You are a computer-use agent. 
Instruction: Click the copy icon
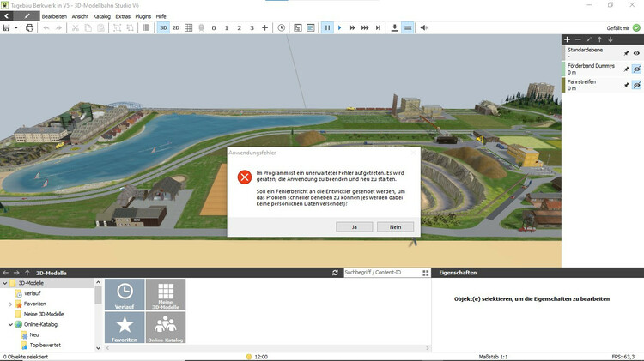[x=88, y=28]
